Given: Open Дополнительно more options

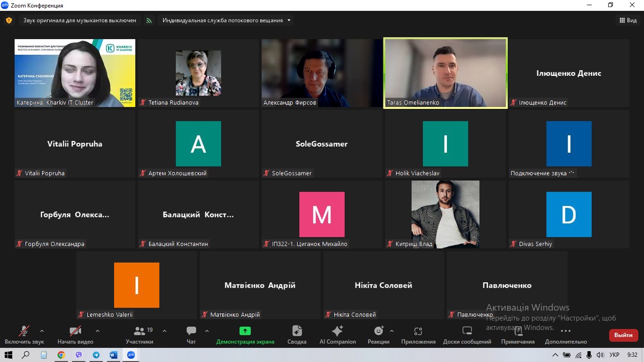Looking at the screenshot, I should [x=566, y=335].
